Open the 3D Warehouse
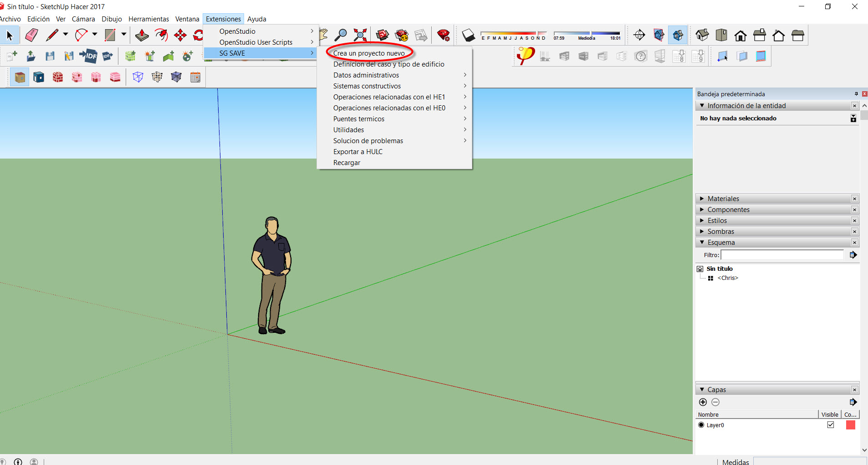 point(382,35)
